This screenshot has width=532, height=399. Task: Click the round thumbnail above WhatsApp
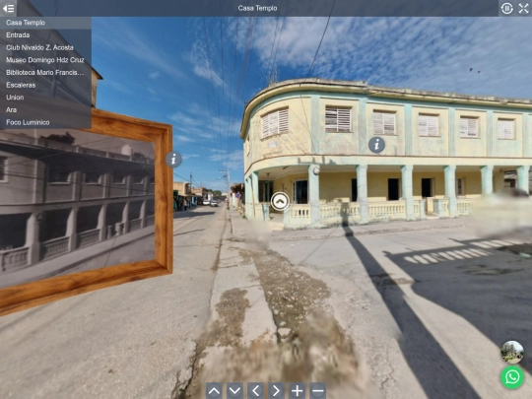pyautogui.click(x=512, y=352)
